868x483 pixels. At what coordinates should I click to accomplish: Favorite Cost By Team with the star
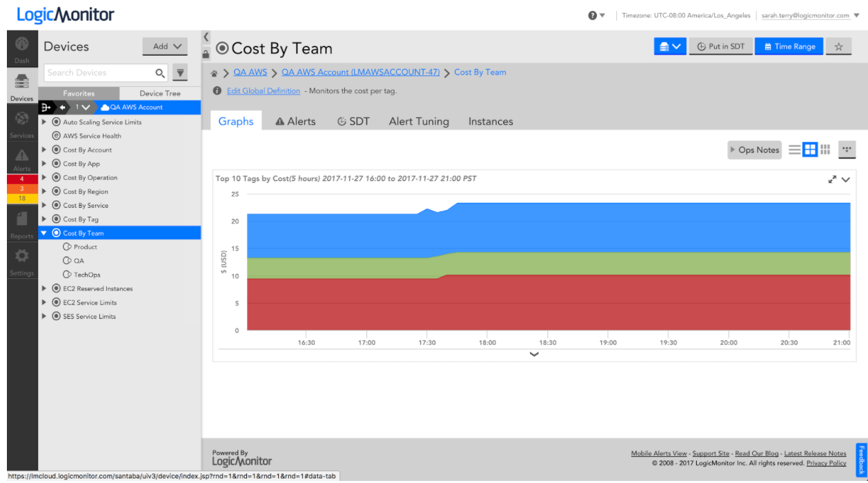(839, 46)
